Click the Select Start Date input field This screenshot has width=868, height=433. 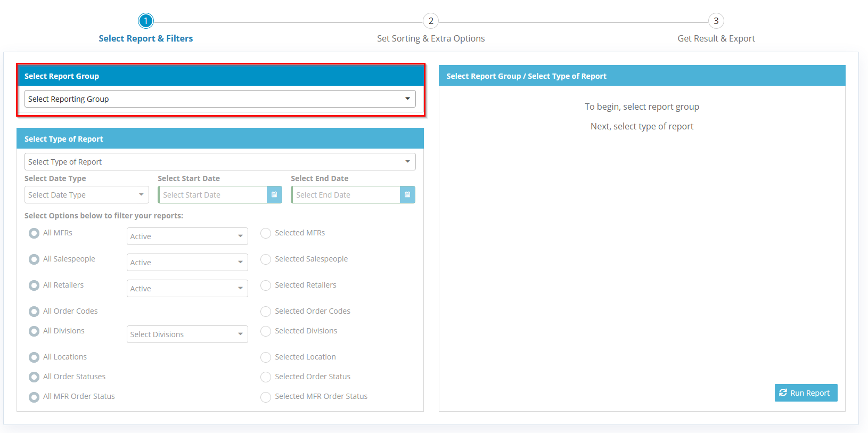(x=212, y=195)
